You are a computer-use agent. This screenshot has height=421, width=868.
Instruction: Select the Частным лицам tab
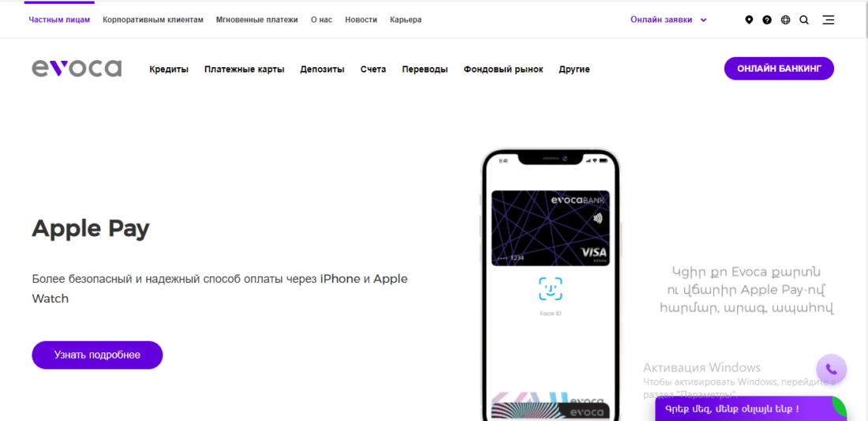pyautogui.click(x=59, y=20)
